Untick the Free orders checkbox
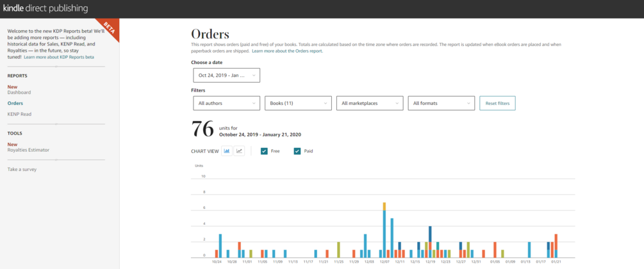The width and height of the screenshot is (644, 269). (x=265, y=151)
